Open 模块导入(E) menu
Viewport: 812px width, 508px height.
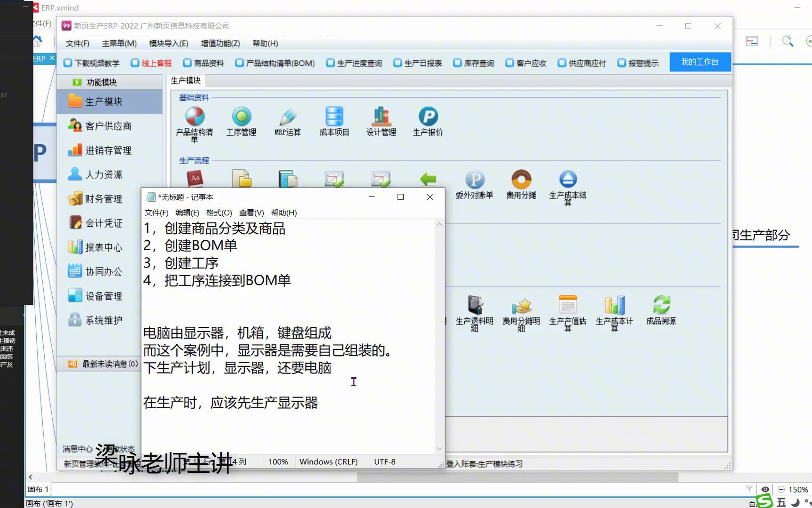[x=169, y=43]
